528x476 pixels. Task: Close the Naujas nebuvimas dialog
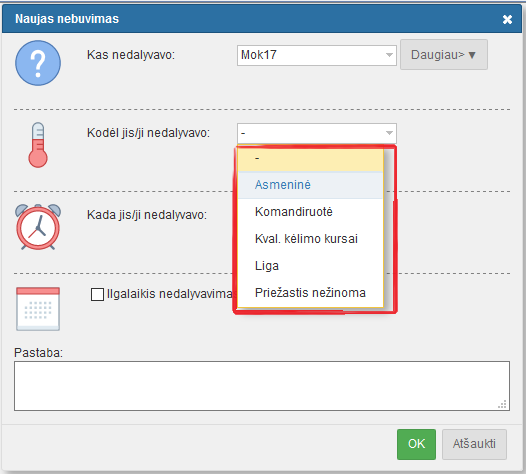pyautogui.click(x=507, y=20)
